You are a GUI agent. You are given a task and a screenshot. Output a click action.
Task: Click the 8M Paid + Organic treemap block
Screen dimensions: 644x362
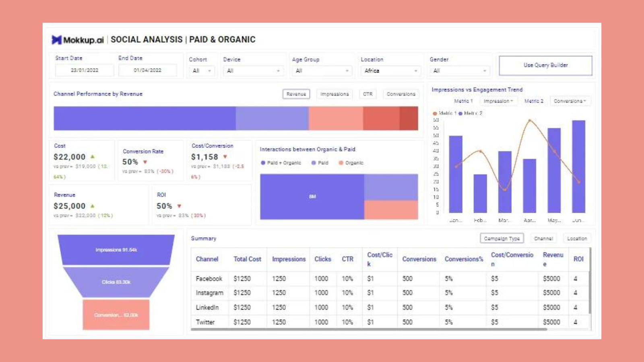click(x=312, y=197)
